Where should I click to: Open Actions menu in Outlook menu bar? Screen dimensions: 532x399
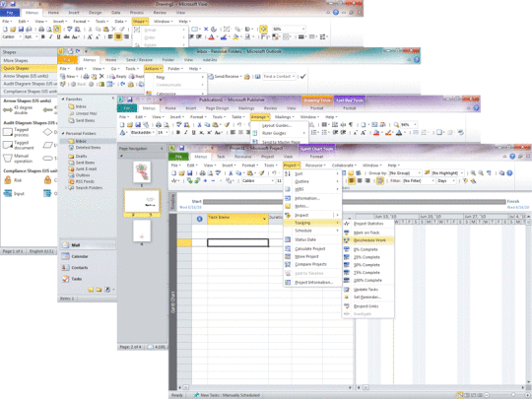pos(153,69)
